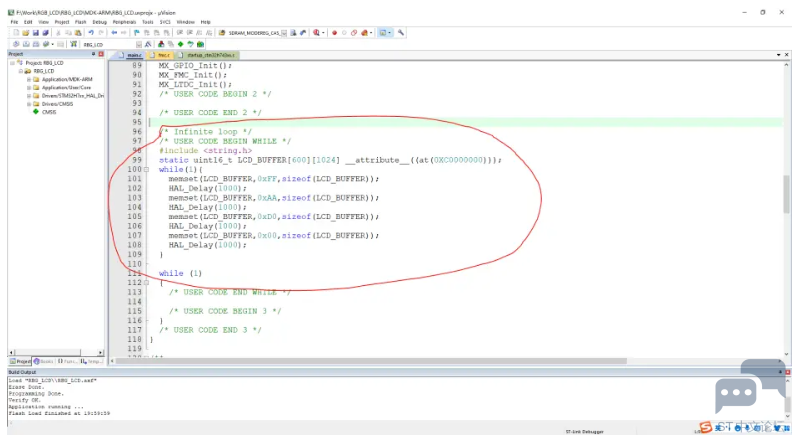This screenshot has height=442, width=794.
Task: Click Select Software Packs icon
Action: [x=190, y=45]
